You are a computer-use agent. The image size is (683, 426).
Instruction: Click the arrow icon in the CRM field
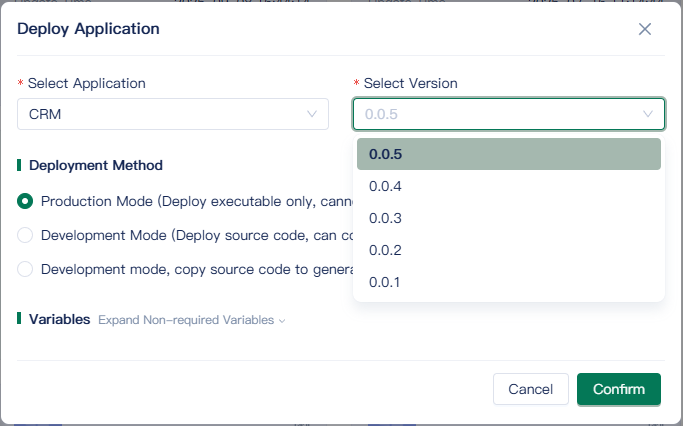tap(312, 114)
